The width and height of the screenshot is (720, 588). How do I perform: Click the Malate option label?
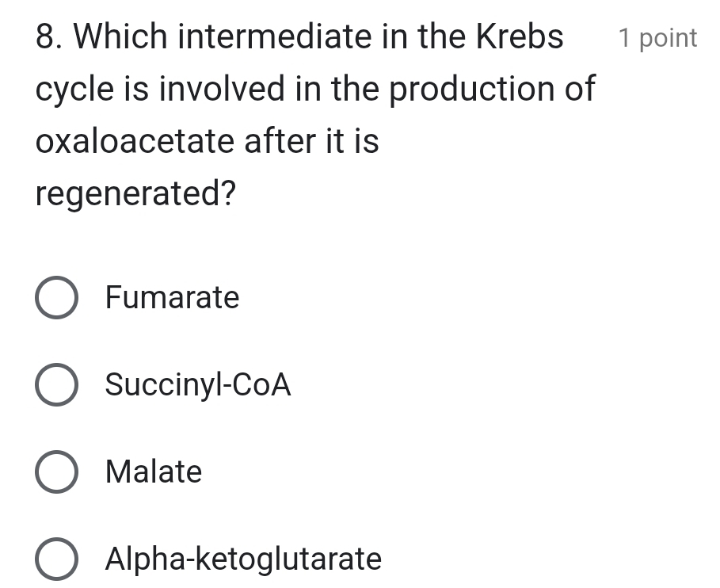click(153, 472)
